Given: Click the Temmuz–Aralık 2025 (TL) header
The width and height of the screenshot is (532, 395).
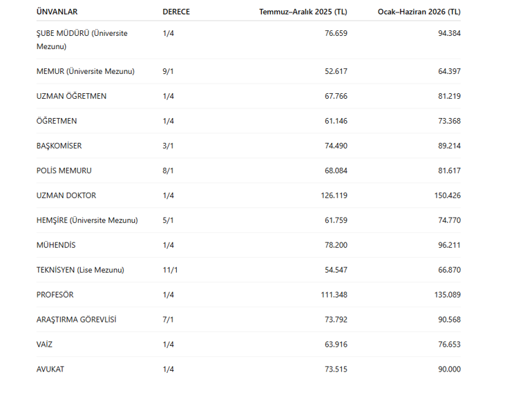Looking at the screenshot, I should click(303, 12).
